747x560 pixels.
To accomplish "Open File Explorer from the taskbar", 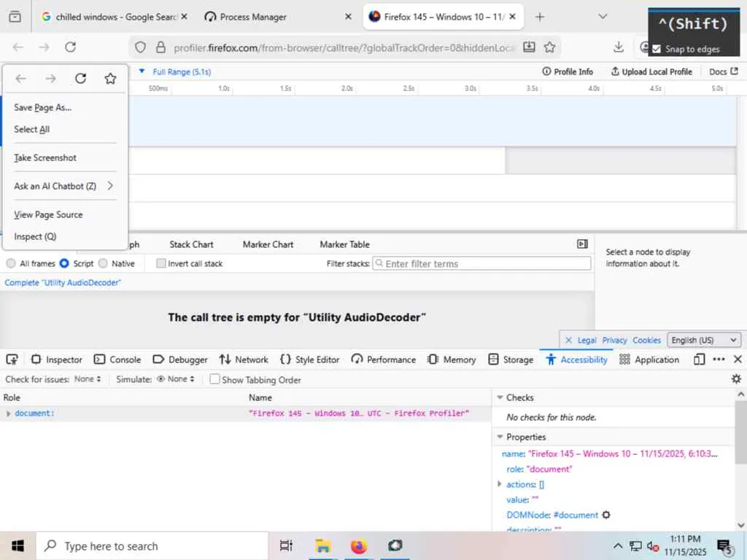I will click(322, 545).
